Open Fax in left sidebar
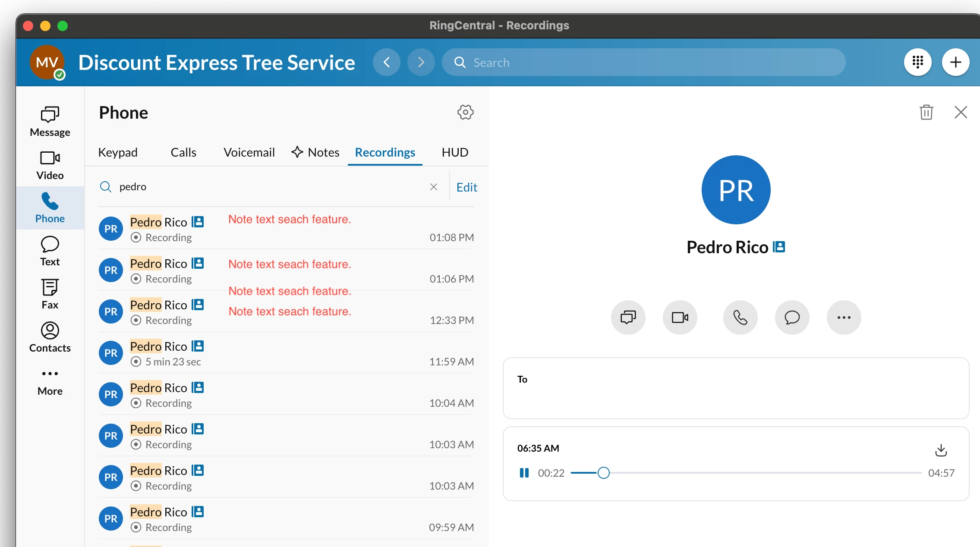The image size is (980, 547). (x=50, y=294)
